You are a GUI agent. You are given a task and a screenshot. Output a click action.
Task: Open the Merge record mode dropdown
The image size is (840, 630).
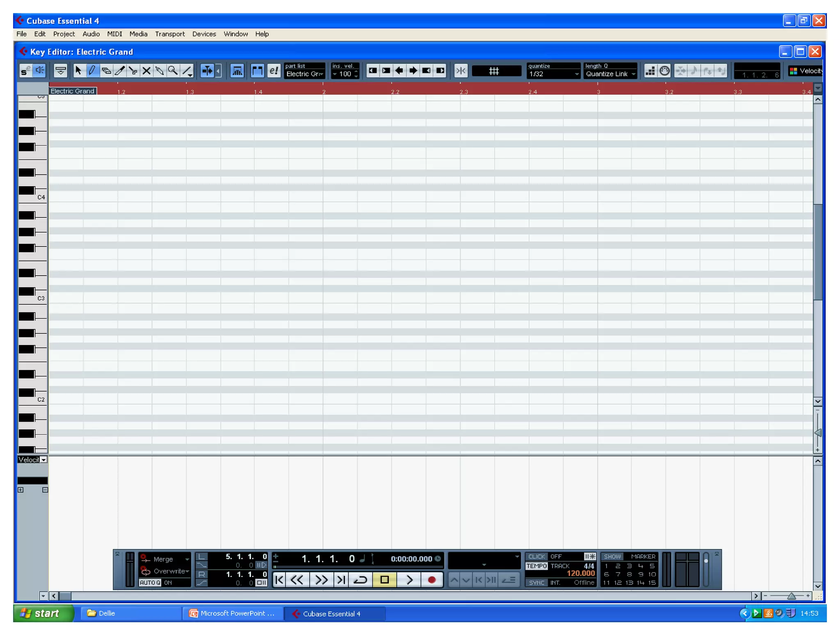tap(165, 559)
